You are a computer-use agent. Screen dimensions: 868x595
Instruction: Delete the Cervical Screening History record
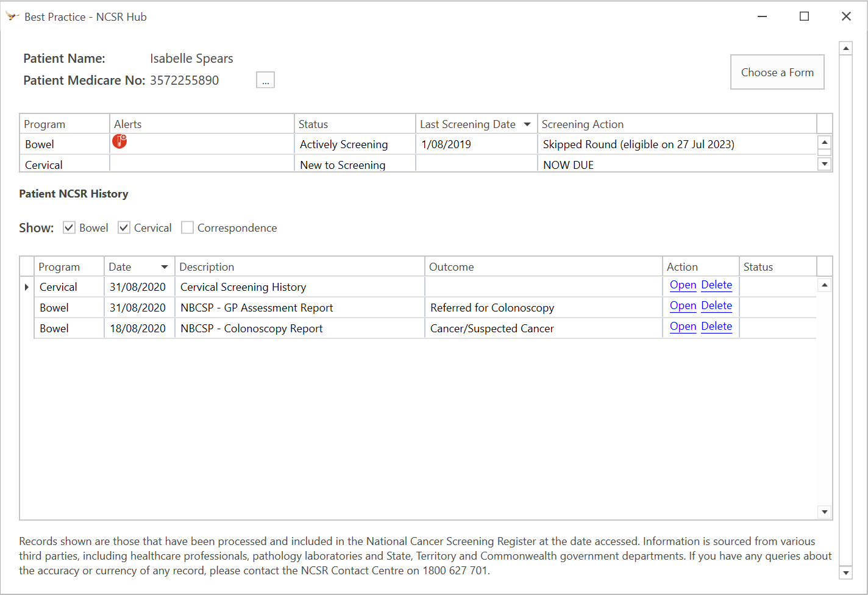point(716,285)
